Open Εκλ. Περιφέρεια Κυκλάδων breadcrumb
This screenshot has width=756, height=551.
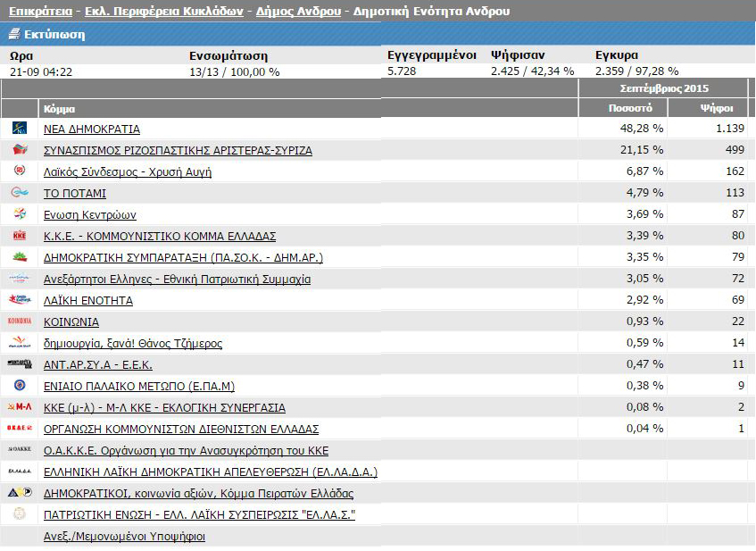164,11
